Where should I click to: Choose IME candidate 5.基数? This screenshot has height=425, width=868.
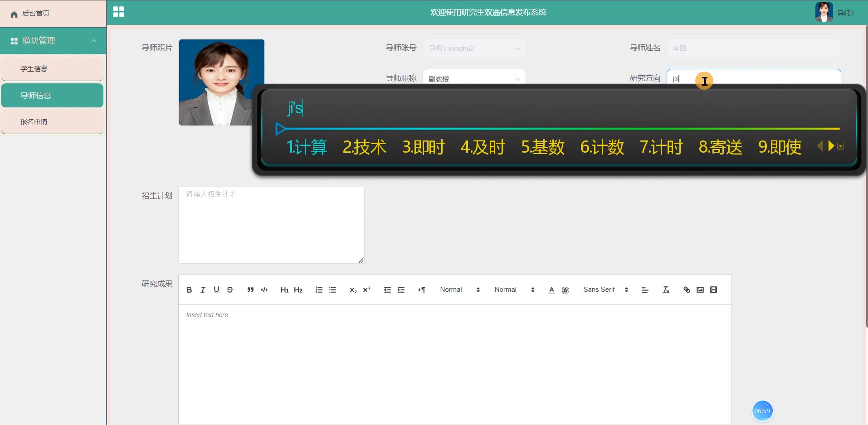click(x=543, y=147)
